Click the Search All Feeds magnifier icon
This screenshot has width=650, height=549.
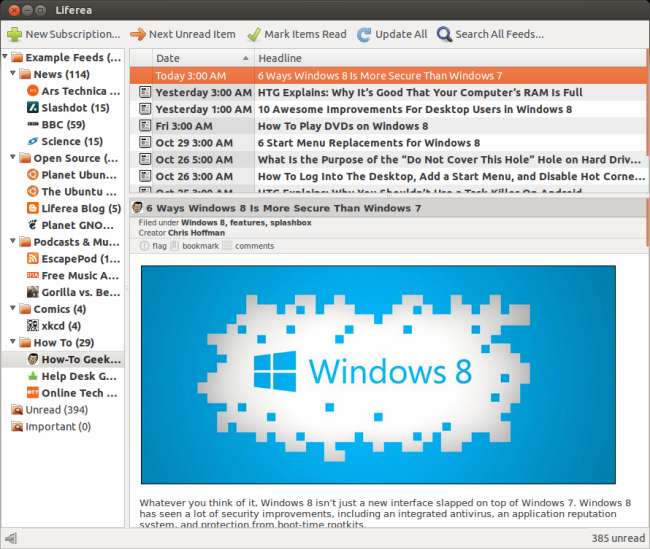click(444, 34)
